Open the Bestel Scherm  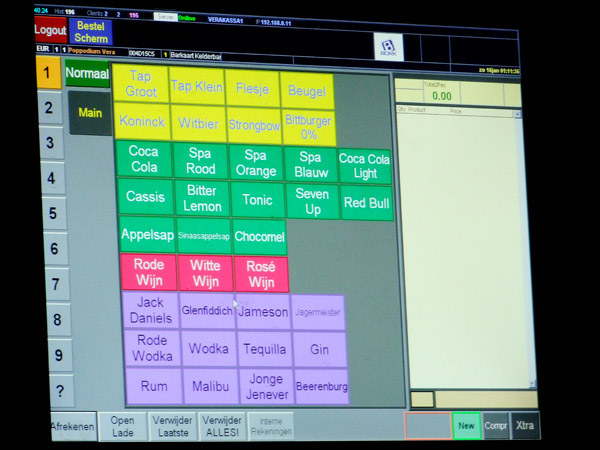(x=90, y=30)
